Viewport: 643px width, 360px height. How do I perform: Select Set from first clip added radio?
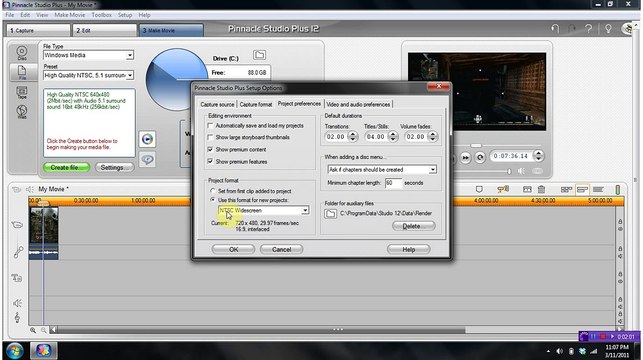click(212, 191)
